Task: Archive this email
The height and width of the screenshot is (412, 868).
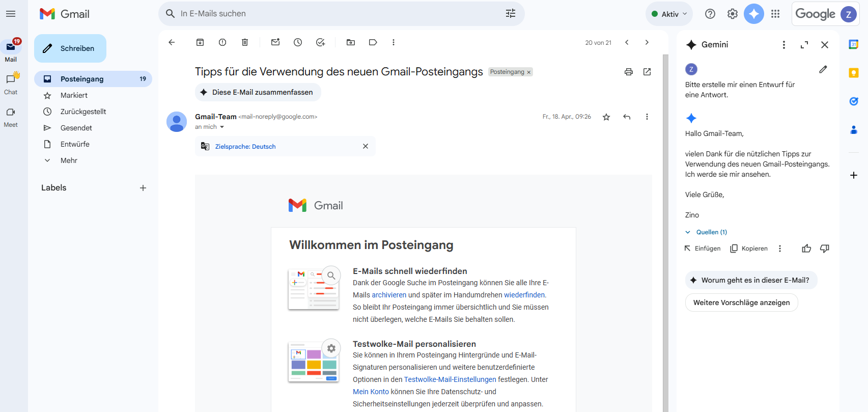Action: tap(200, 42)
